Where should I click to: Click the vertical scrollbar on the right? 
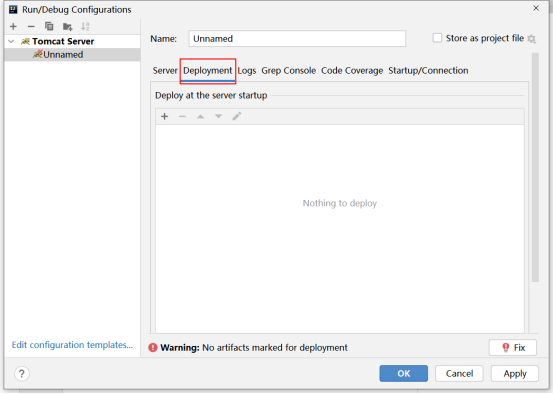[535, 168]
